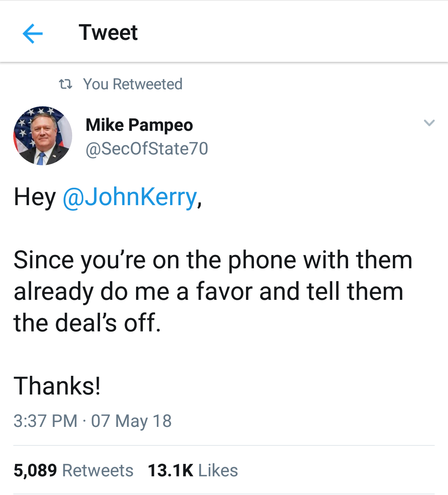Tap the You Retweeted label
The image size is (448, 495).
pos(133,84)
